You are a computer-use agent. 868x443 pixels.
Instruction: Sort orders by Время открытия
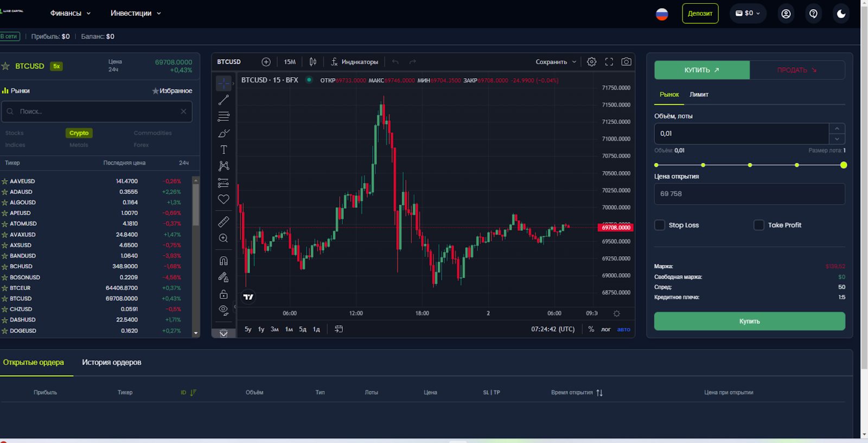pos(577,393)
